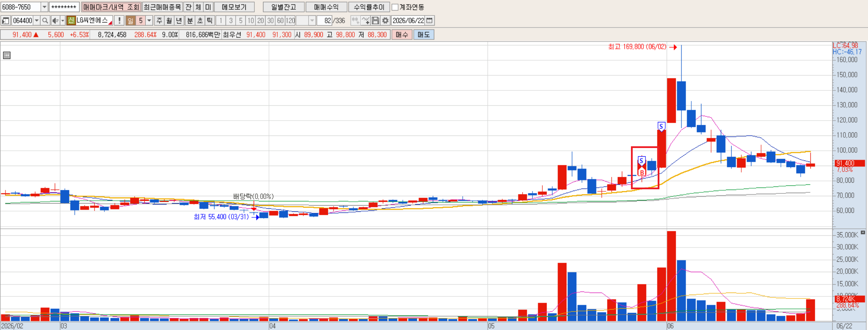Click the password field with asterisks
This screenshot has width=868, height=330.
coord(64,7)
